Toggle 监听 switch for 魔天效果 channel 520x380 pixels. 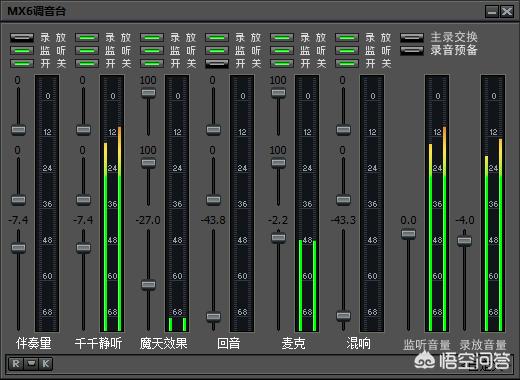152,51
